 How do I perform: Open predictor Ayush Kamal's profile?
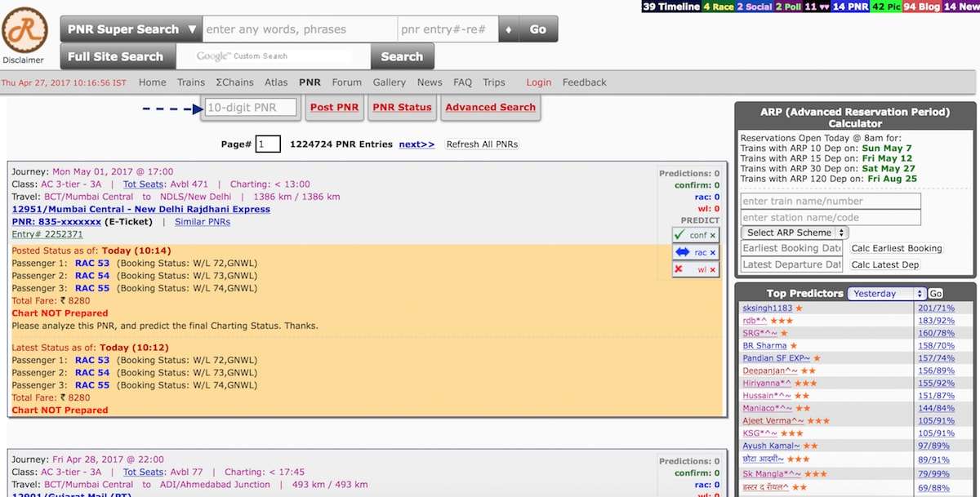point(771,446)
